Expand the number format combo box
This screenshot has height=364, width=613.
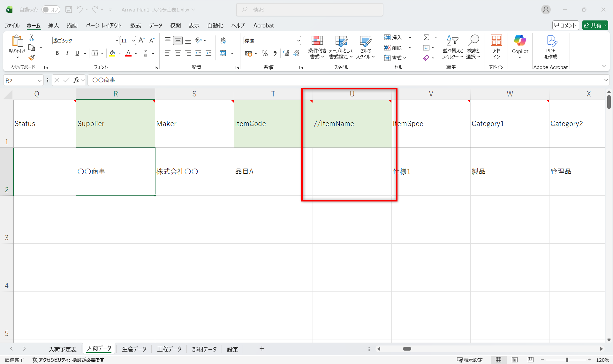click(x=298, y=41)
